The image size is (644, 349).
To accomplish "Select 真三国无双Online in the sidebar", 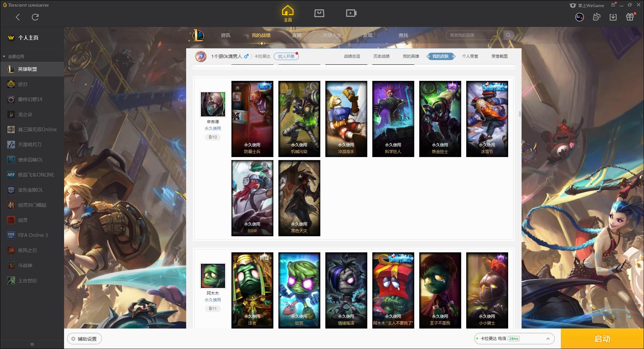I will pos(32,130).
